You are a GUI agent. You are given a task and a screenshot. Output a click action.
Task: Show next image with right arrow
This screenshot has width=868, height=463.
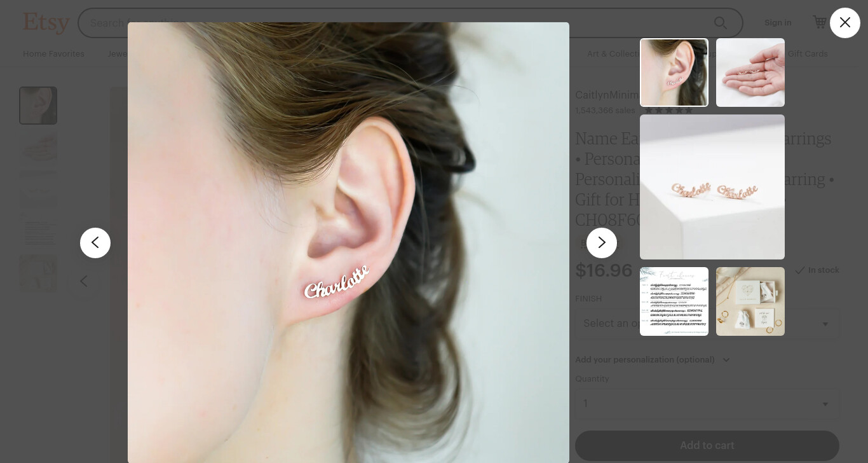pyautogui.click(x=601, y=243)
